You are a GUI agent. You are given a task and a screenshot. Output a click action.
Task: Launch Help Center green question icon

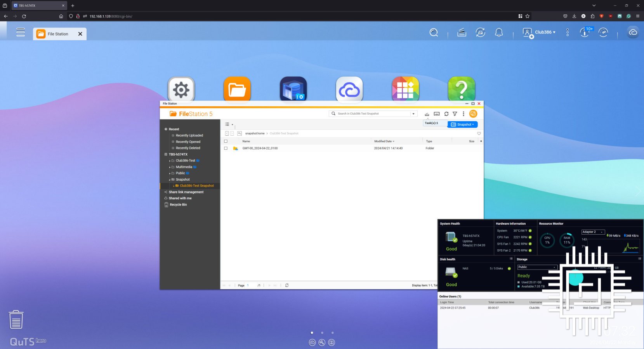462,89
